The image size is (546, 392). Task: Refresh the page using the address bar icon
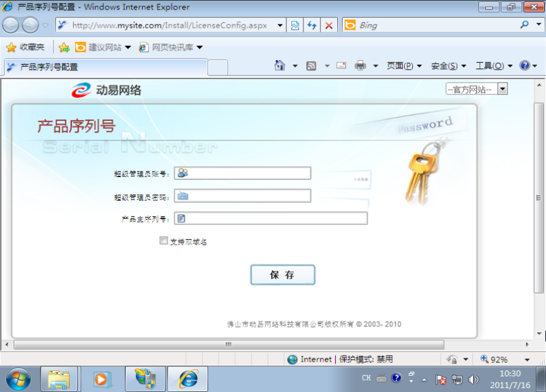pyautogui.click(x=312, y=25)
